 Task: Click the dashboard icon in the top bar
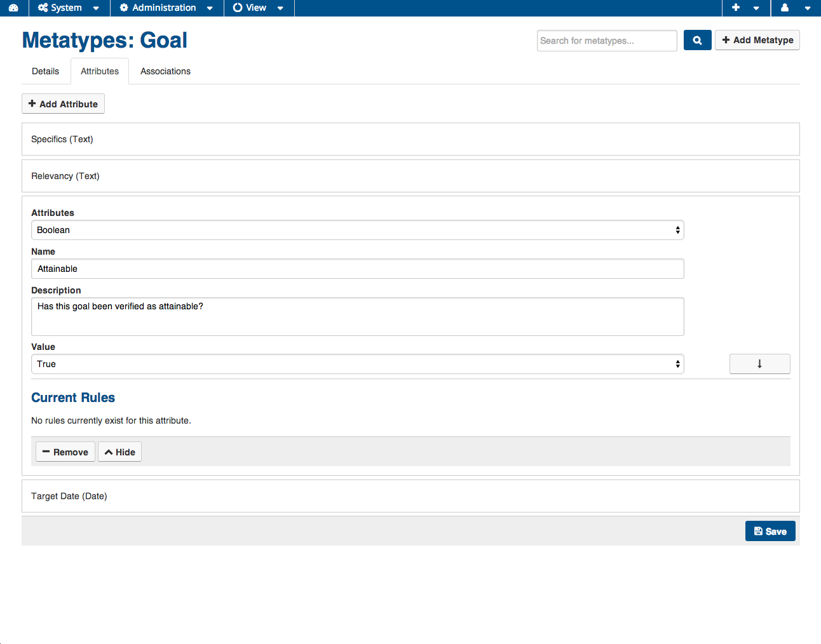(13, 8)
